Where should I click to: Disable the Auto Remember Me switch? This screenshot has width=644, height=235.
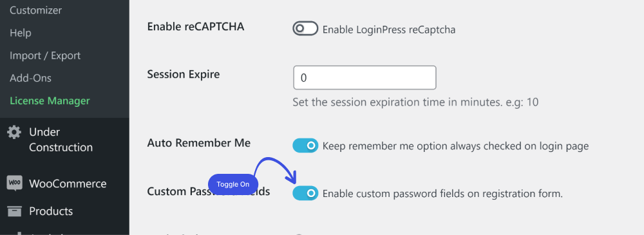click(x=305, y=146)
